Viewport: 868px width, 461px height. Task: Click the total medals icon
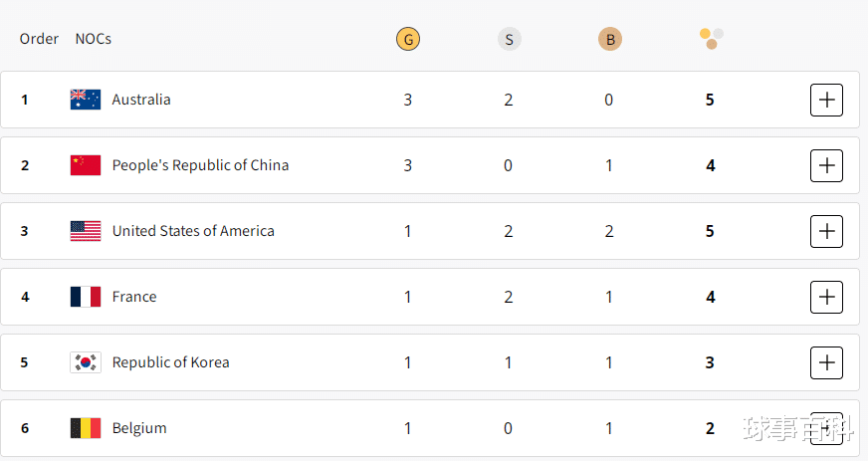click(711, 39)
